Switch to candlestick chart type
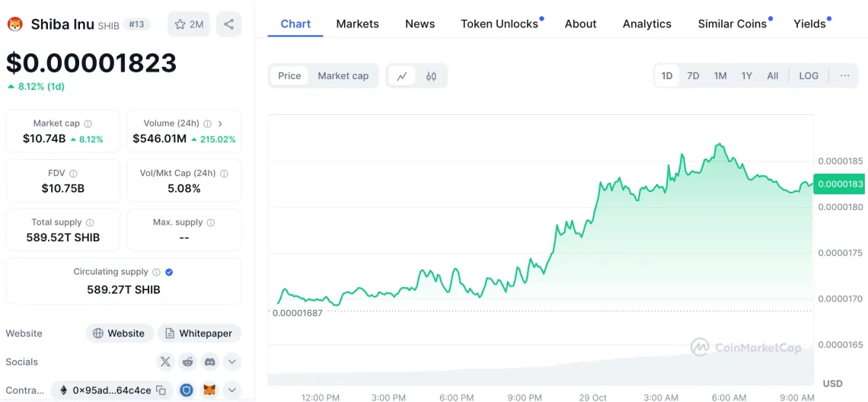 point(431,76)
